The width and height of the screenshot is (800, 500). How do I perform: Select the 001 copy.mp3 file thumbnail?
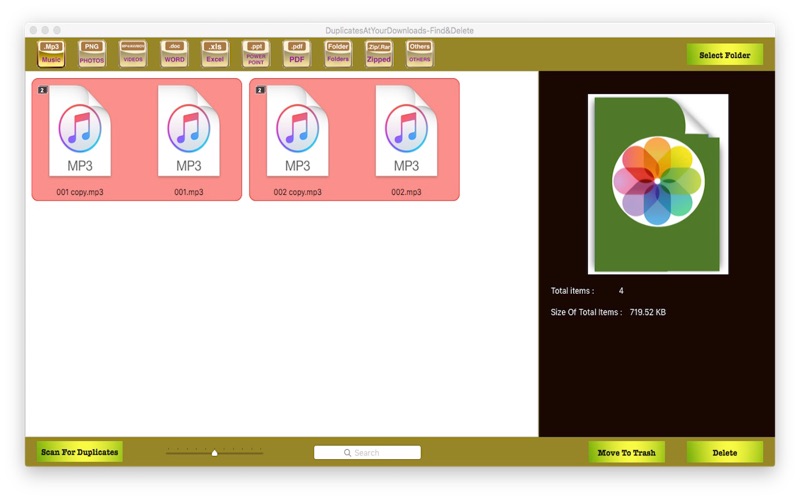[x=80, y=131]
